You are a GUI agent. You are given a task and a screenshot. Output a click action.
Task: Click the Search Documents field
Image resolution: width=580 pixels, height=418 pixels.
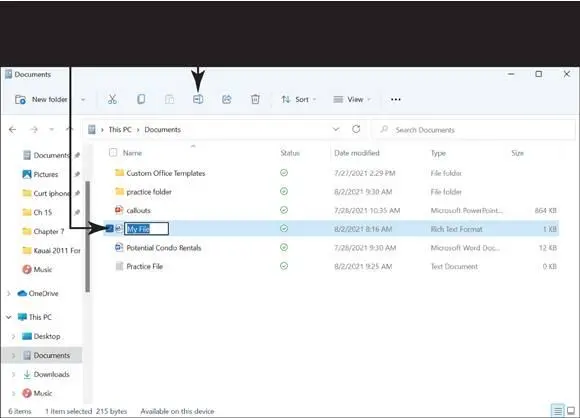pyautogui.click(x=474, y=130)
